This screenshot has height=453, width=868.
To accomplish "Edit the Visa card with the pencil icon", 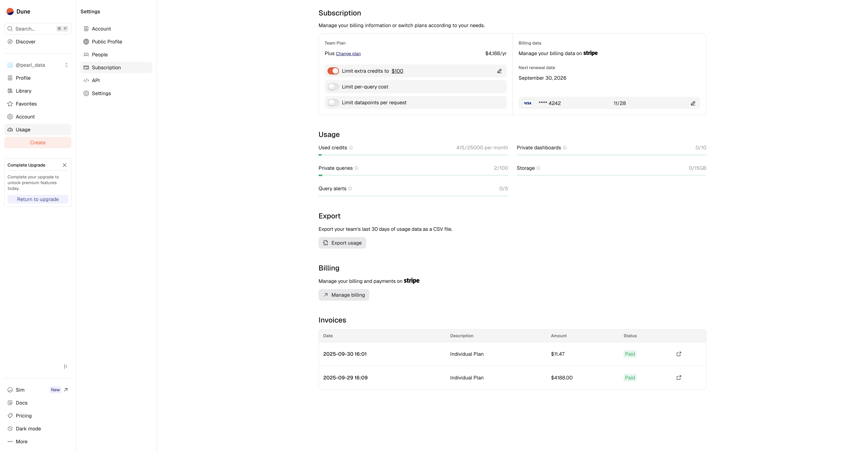I will pos(693,103).
